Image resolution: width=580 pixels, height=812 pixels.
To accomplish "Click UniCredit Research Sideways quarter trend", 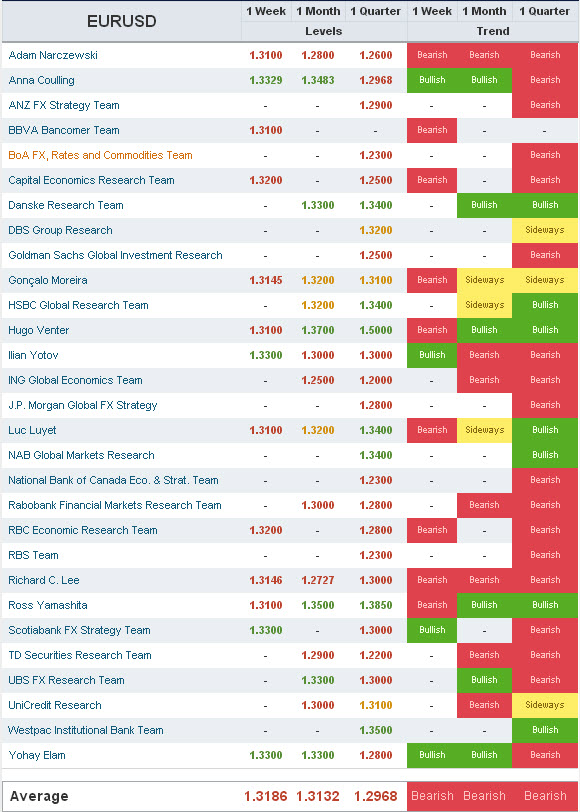I will click(545, 705).
